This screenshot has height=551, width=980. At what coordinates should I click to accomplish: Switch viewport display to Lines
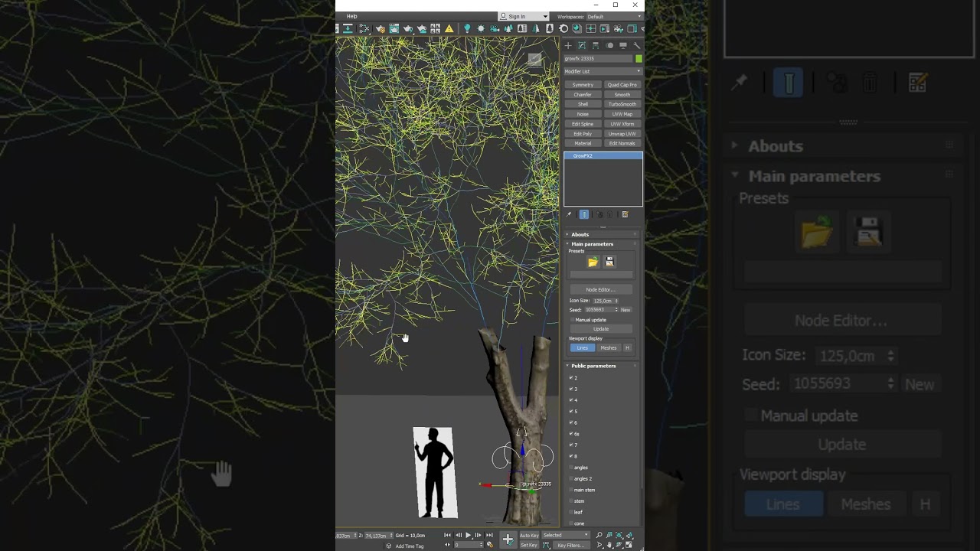[x=583, y=347]
